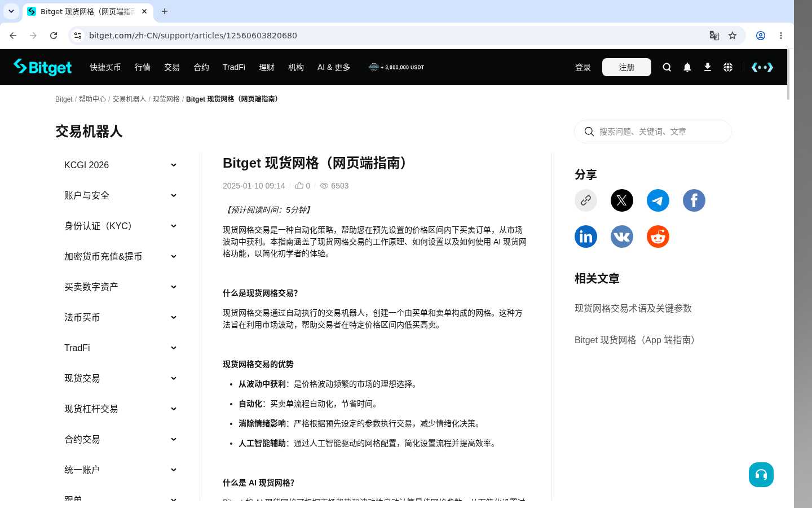The image size is (812, 508).
Task: Open AI & 更多 nav menu
Action: (334, 67)
